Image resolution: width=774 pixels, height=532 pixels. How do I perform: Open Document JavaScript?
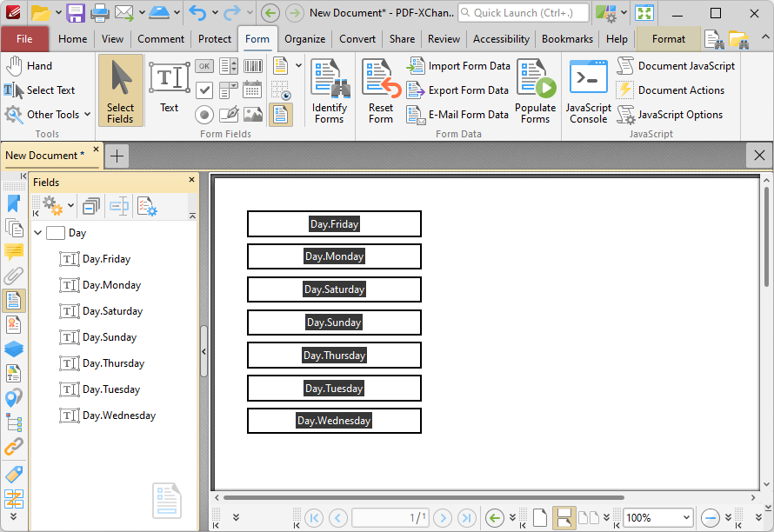coord(676,66)
